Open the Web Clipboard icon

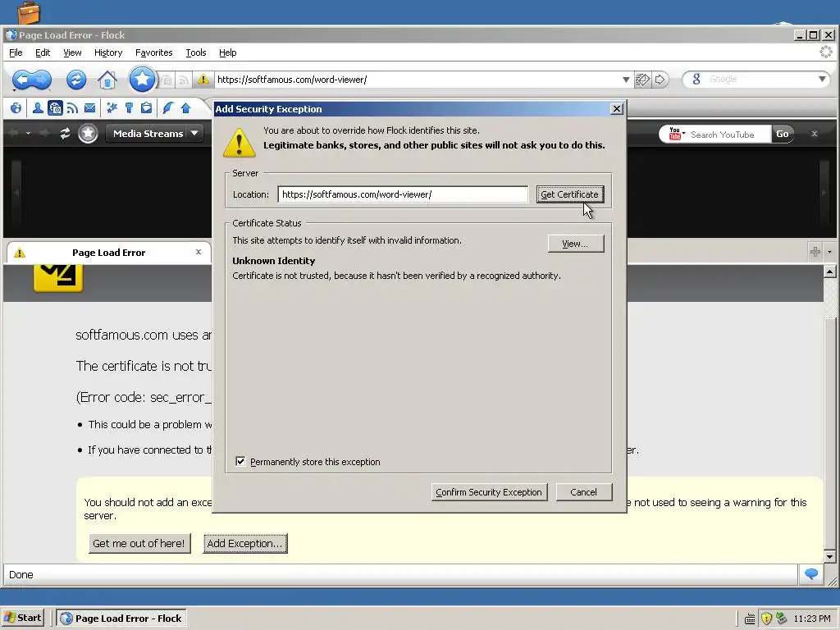[146, 108]
